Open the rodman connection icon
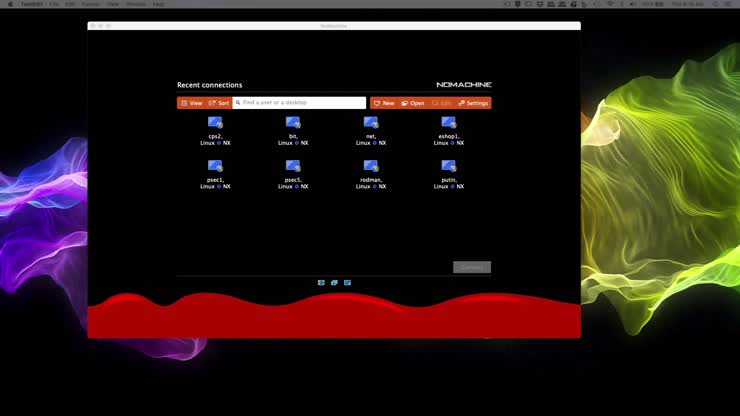740x416 pixels. [x=371, y=166]
